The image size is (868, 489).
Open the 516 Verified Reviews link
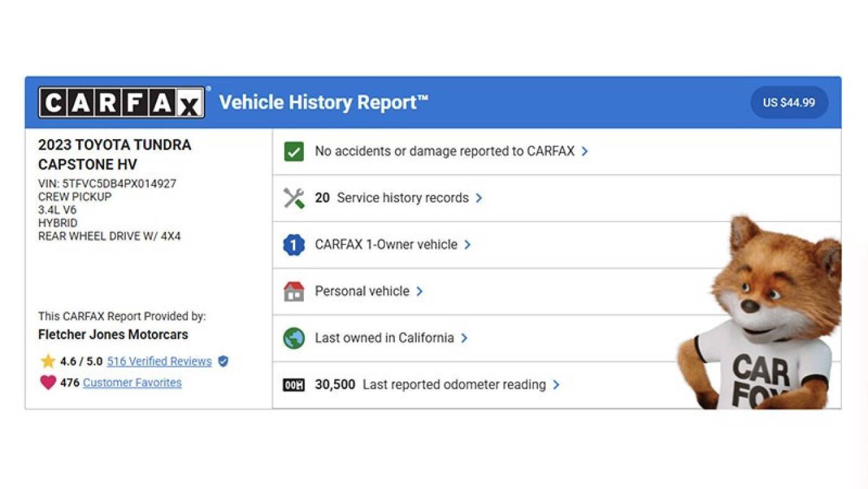(159, 361)
